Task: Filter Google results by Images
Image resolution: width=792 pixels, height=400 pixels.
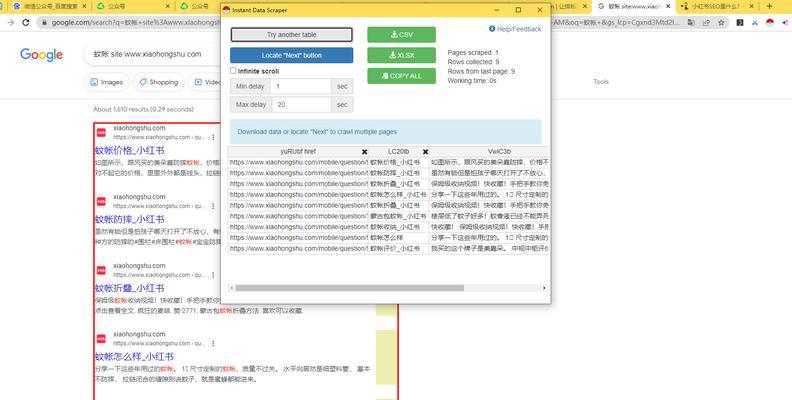Action: pos(107,82)
